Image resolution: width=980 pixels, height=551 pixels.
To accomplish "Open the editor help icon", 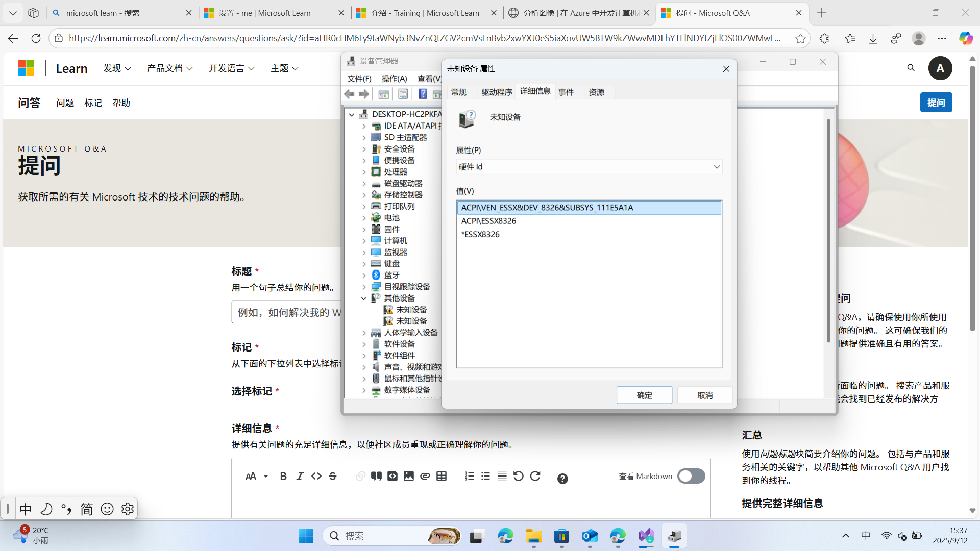I will [x=562, y=479].
